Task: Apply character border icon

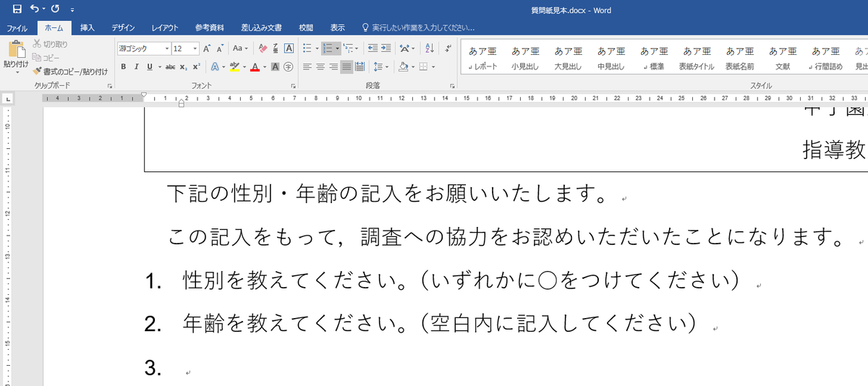Action: [x=289, y=48]
